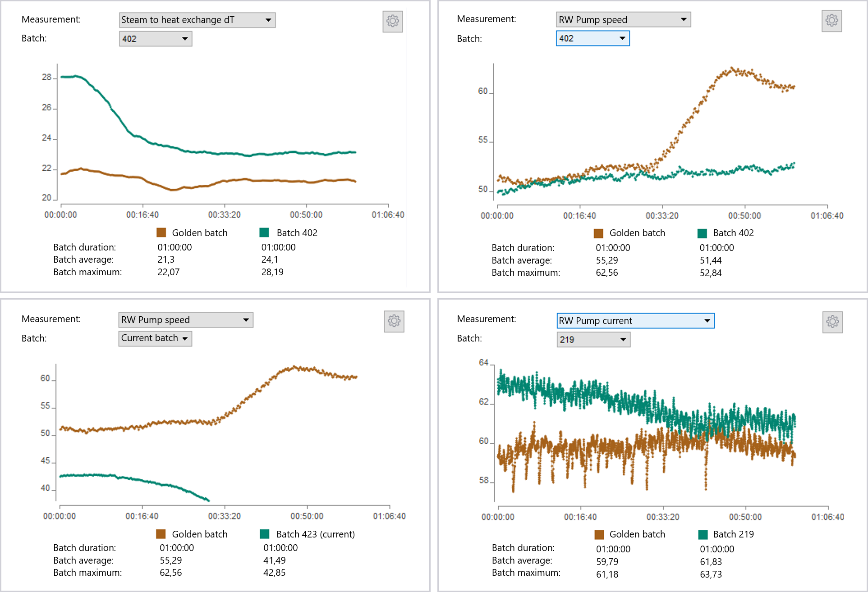Click the Golden batch maximum value 62,56
The width and height of the screenshot is (868, 592).
606,273
